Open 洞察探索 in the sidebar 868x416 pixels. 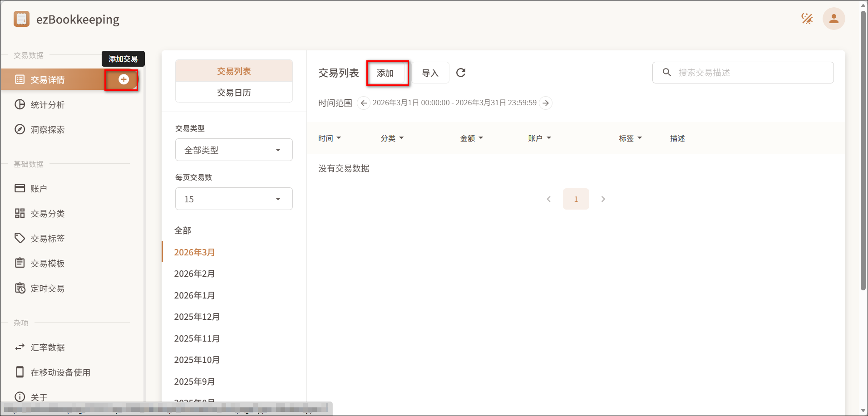point(47,130)
